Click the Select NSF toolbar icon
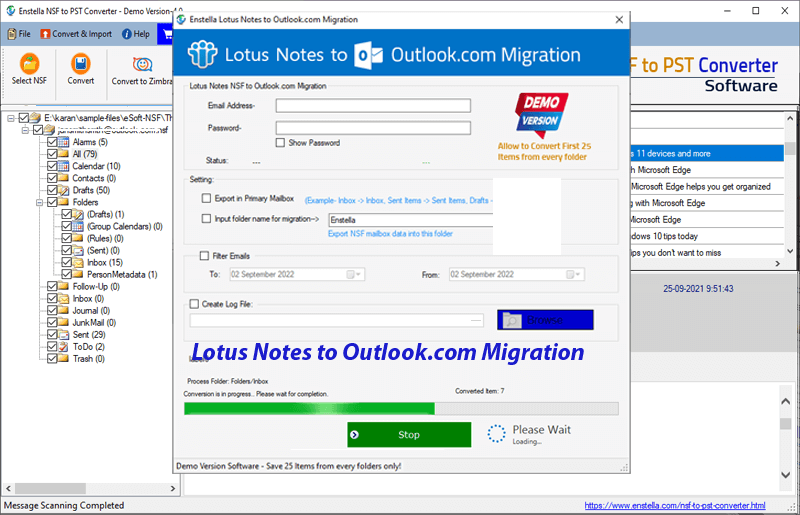 point(30,64)
